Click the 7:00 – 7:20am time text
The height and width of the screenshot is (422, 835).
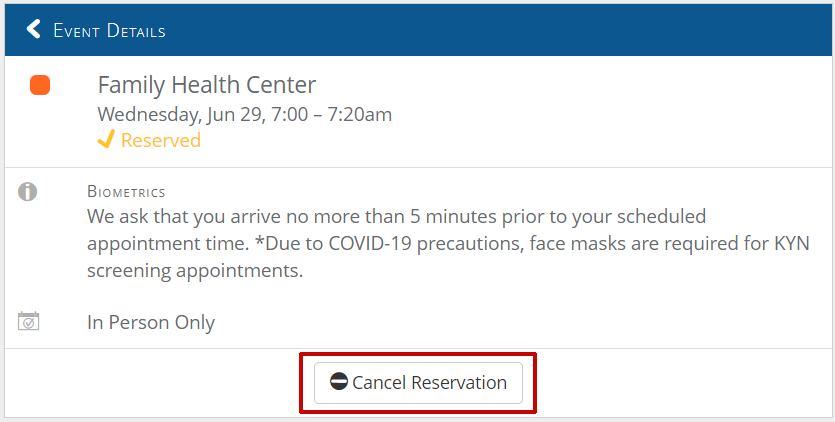[332, 114]
